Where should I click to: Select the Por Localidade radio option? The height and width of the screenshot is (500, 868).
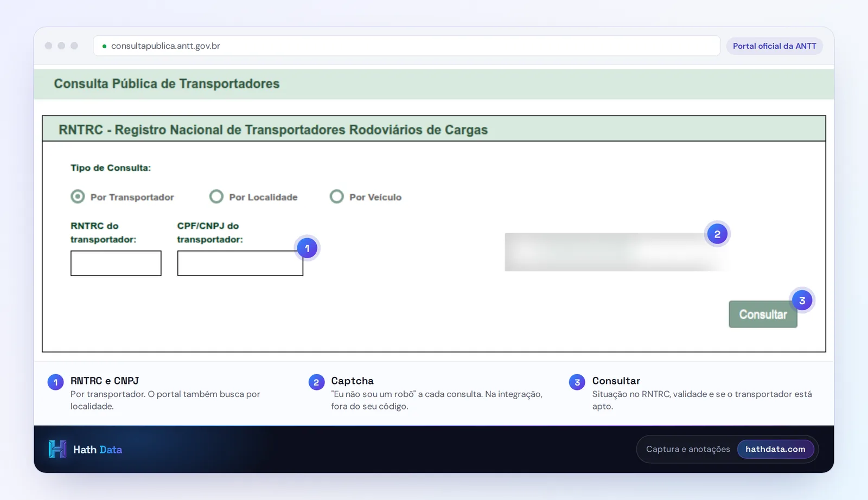(216, 196)
